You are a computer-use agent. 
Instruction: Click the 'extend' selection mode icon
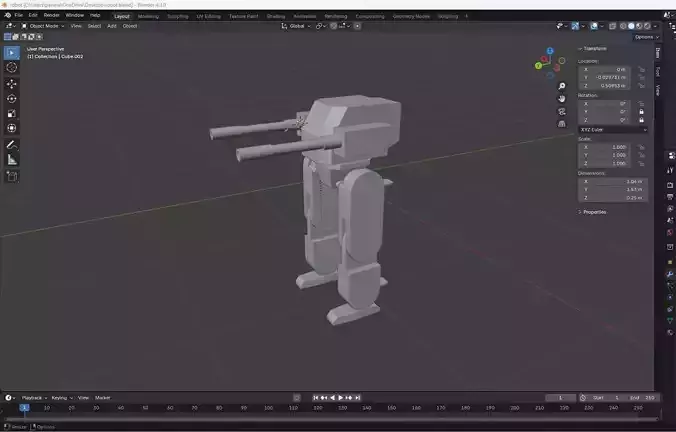point(16,37)
